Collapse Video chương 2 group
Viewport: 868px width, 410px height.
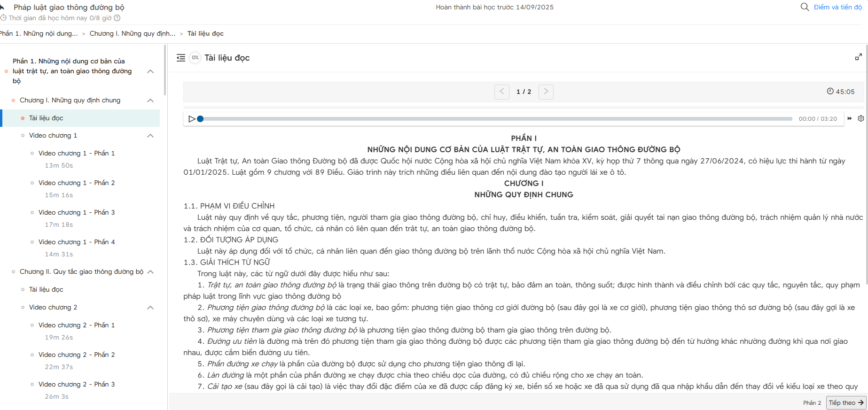pyautogui.click(x=150, y=308)
